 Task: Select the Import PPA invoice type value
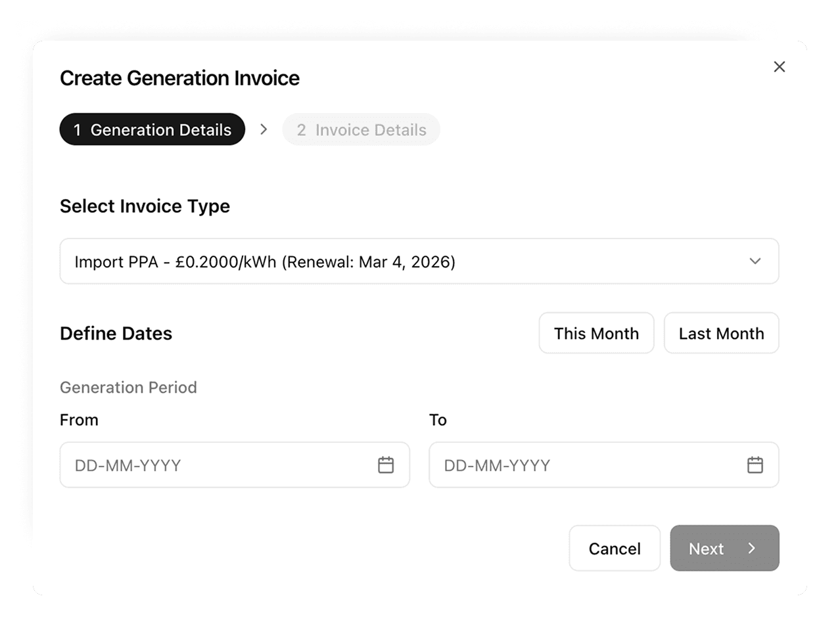[265, 262]
